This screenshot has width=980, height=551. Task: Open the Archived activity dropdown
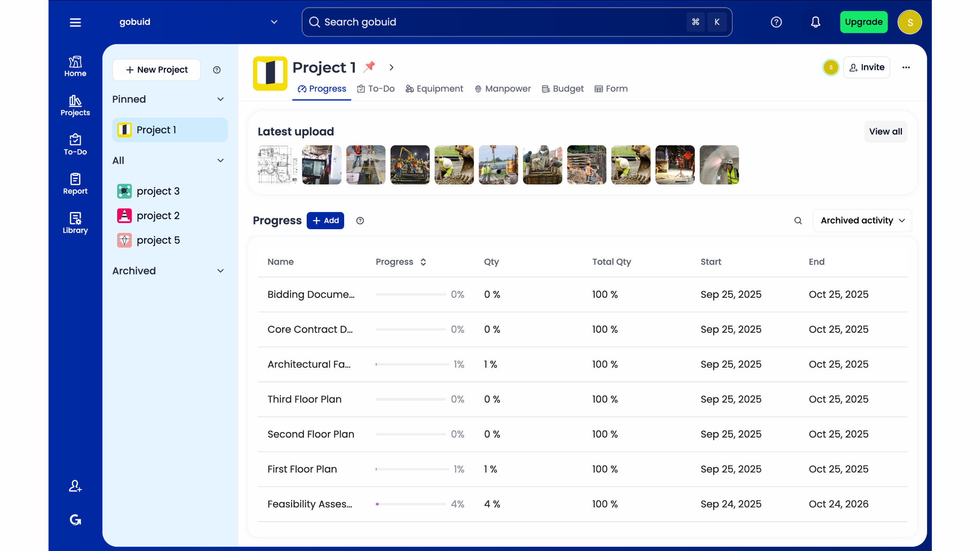point(862,220)
